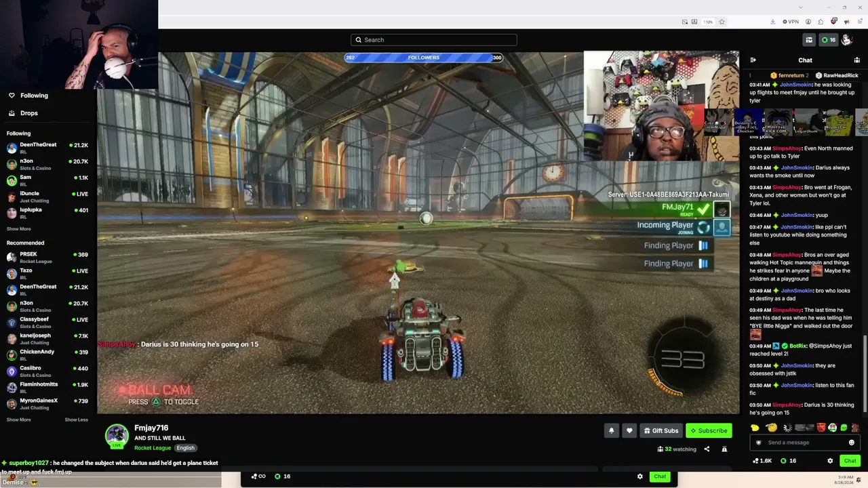The width and height of the screenshot is (868, 488).
Task: Expand Recommended list with Show More
Action: click(19, 420)
